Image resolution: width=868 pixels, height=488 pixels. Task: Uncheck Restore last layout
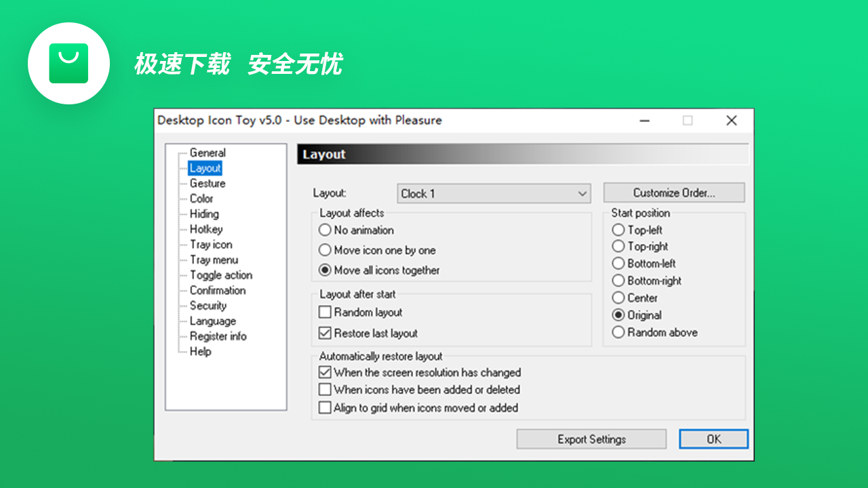325,333
